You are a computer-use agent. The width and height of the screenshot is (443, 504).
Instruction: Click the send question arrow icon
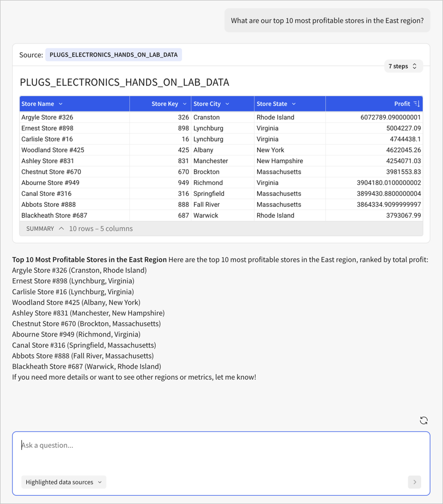pyautogui.click(x=414, y=482)
